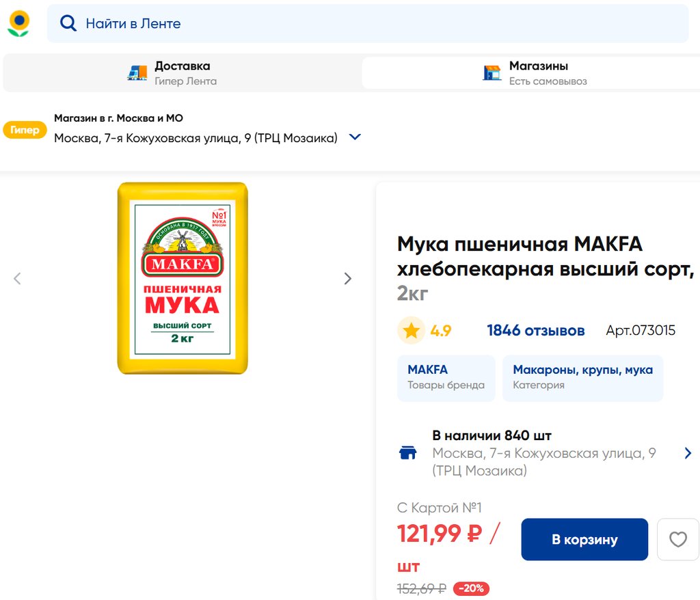Open the 1846 отзывов reviews link
The image size is (700, 600).
[535, 331]
